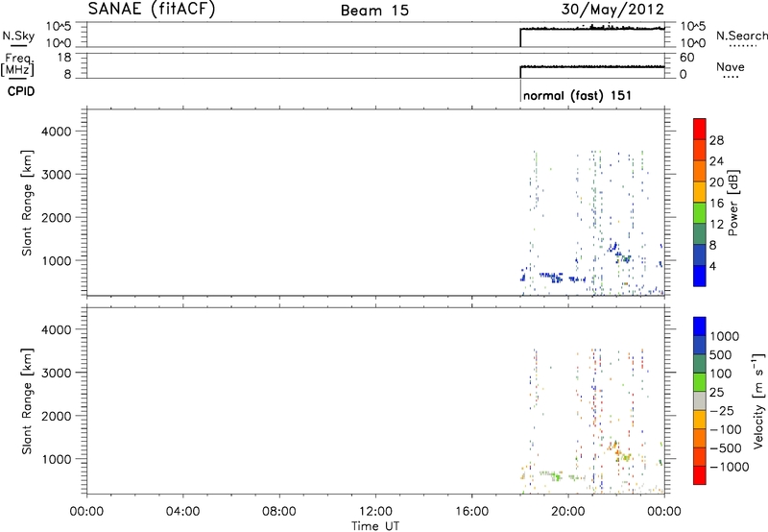Select the 16:00 time tick label
768x532 pixels.
pyautogui.click(x=471, y=511)
